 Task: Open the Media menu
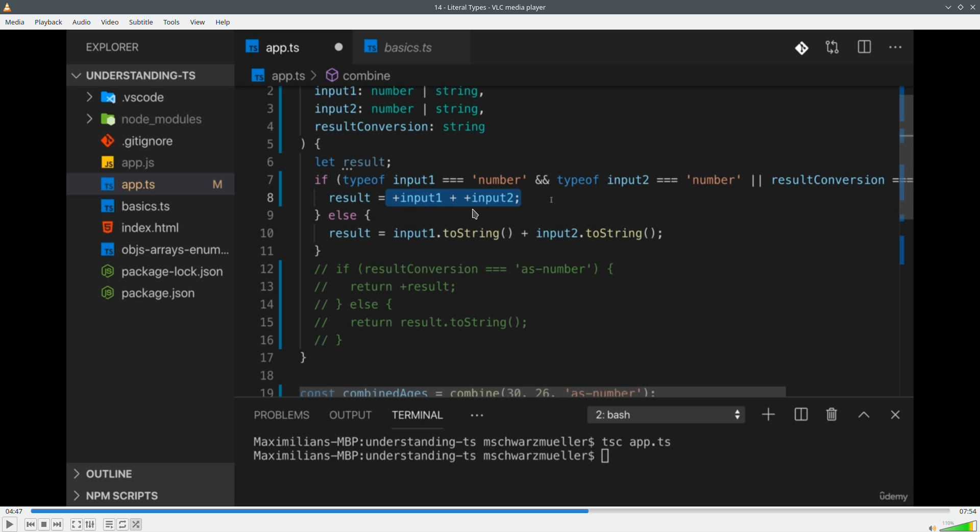coord(15,22)
